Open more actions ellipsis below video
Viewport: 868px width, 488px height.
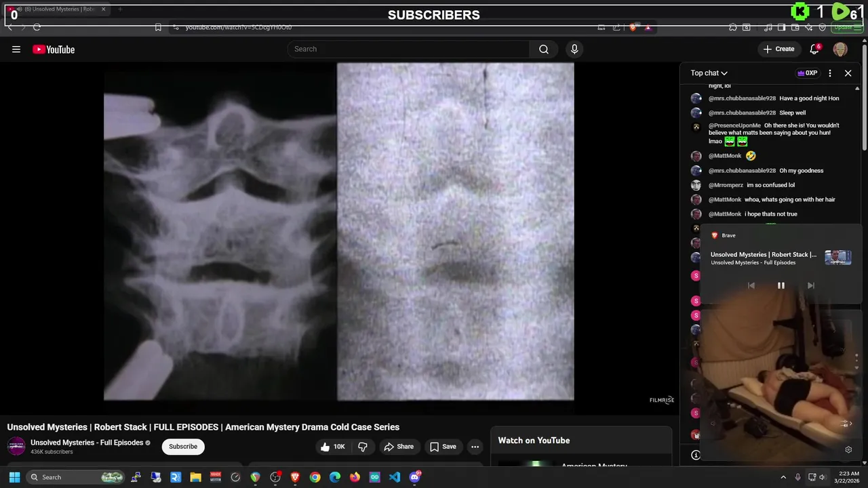pyautogui.click(x=475, y=447)
